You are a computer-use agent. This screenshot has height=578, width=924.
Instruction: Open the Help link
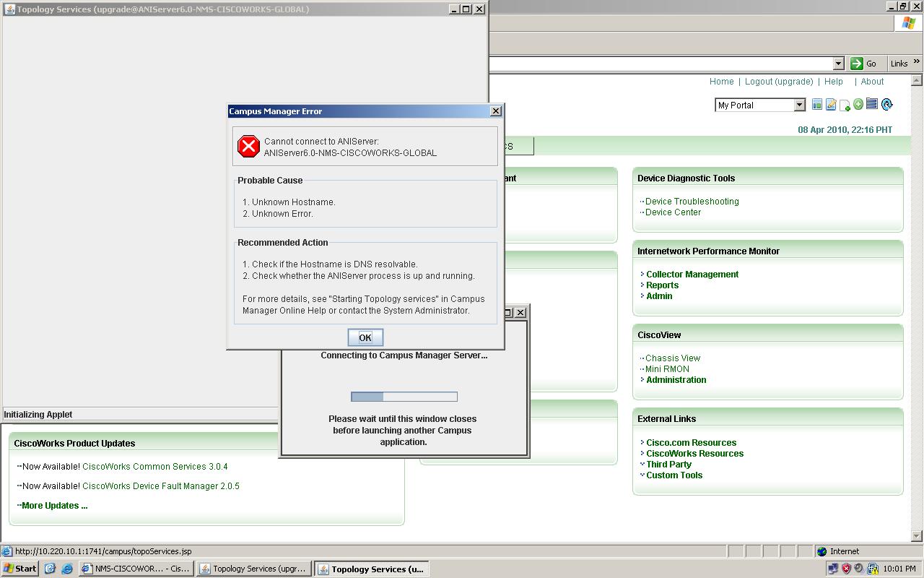coord(834,82)
